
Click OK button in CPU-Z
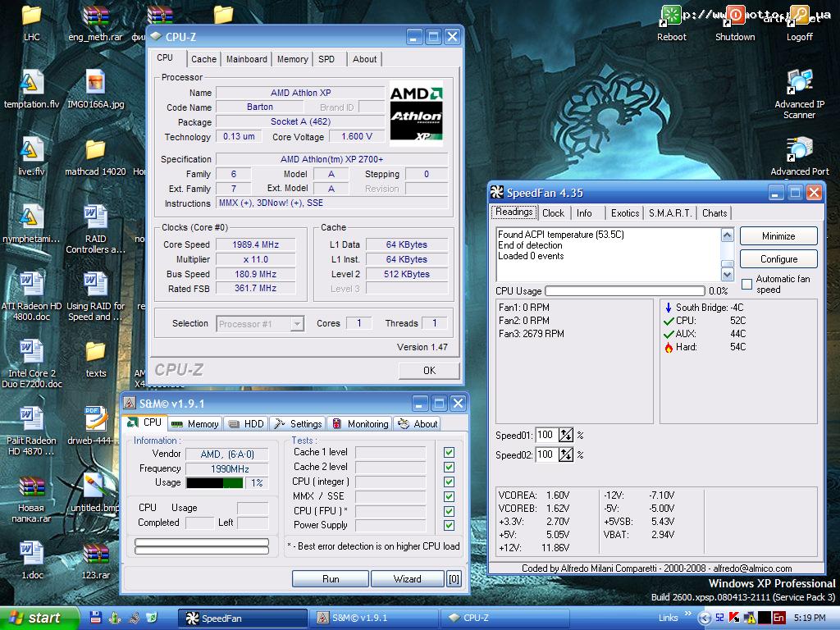(429, 370)
